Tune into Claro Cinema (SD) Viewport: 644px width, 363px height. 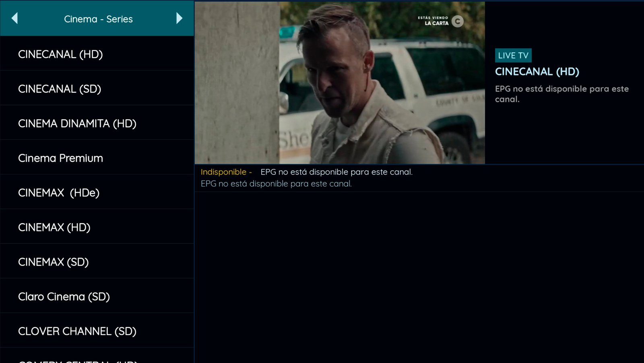pyautogui.click(x=64, y=297)
